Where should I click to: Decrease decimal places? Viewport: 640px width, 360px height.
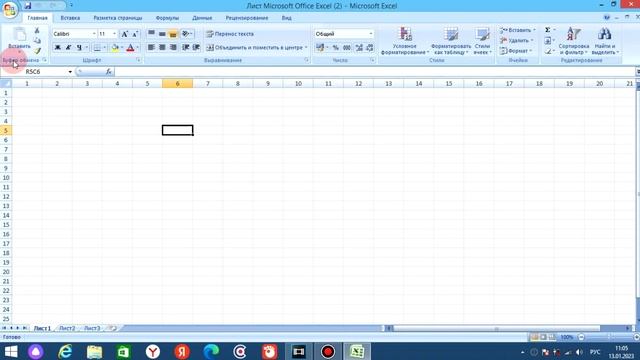pos(370,48)
